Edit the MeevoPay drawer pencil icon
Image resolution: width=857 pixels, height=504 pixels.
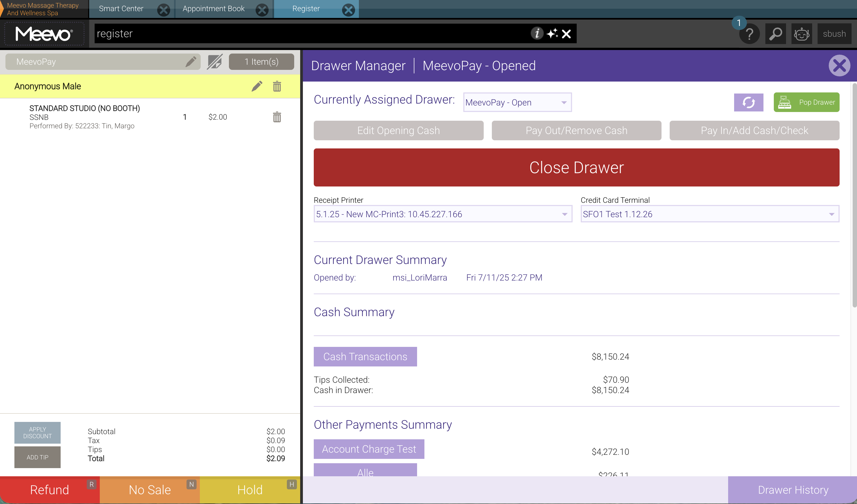coord(191,61)
